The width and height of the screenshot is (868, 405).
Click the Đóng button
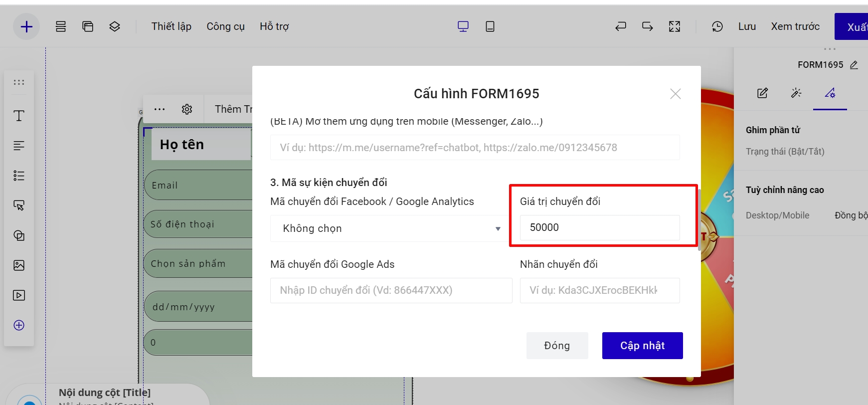pyautogui.click(x=557, y=346)
